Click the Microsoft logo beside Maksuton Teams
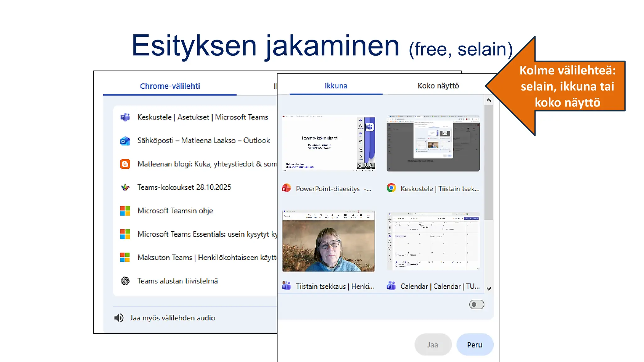Screen dimensions: 644x362 (x=125, y=257)
